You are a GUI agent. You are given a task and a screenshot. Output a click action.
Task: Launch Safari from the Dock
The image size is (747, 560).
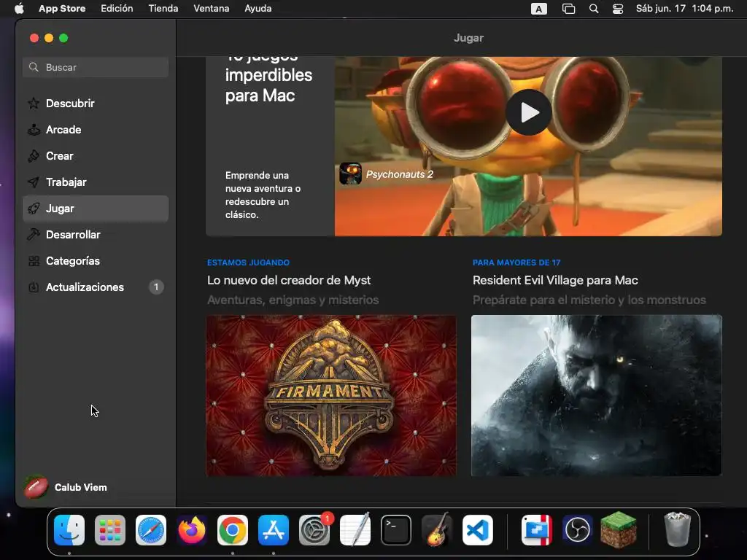point(151,530)
